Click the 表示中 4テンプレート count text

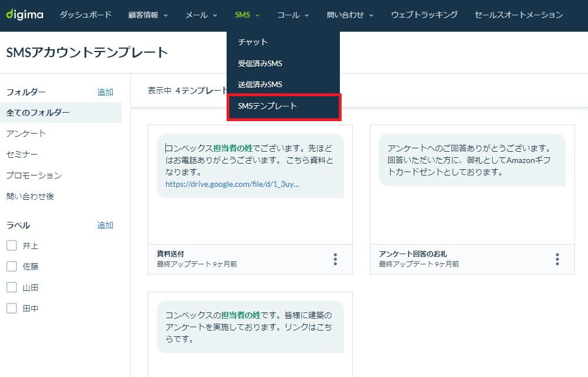(188, 91)
